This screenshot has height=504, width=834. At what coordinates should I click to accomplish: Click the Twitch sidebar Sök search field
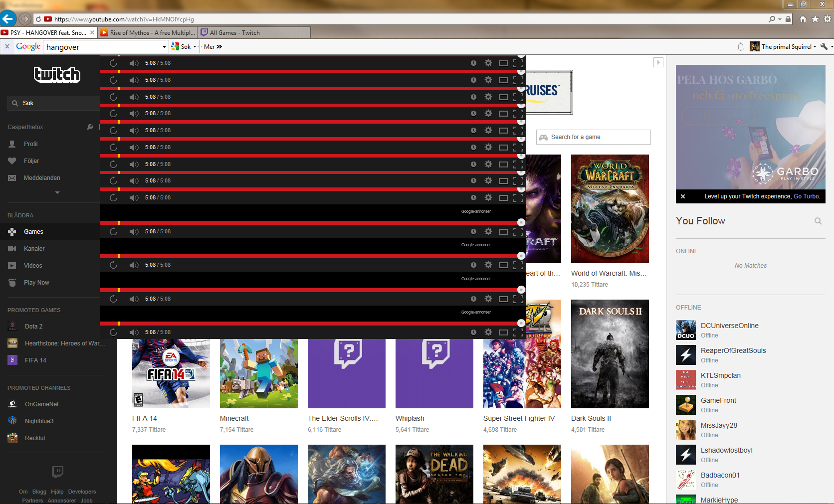[x=53, y=103]
